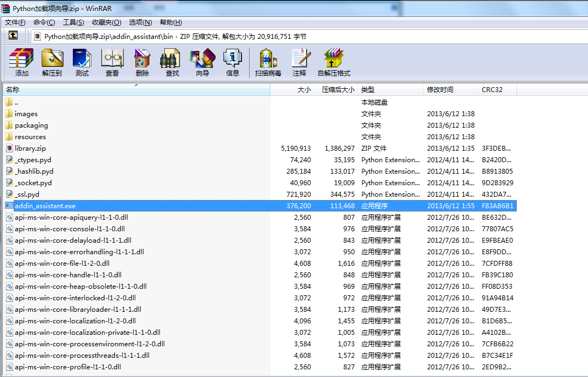This screenshot has height=377, width=588.
Task: Click the _hashlib.pyd file icon
Action: click(9, 171)
